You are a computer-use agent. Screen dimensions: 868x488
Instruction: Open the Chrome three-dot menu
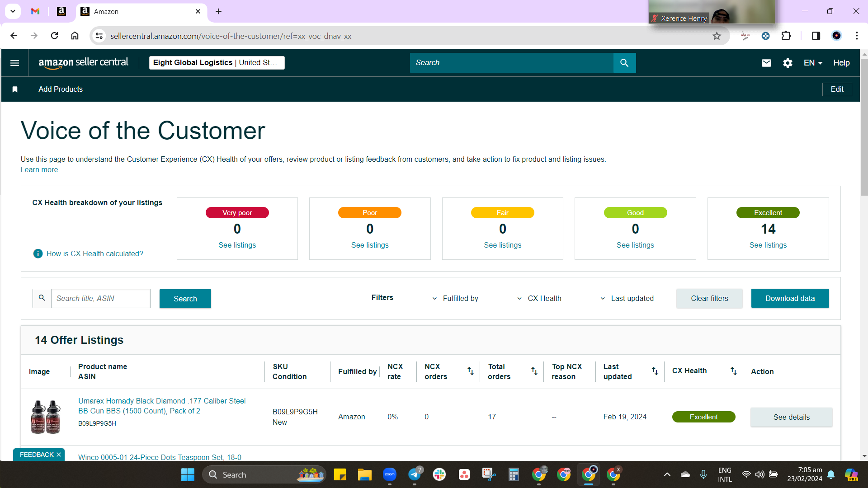[x=857, y=36]
